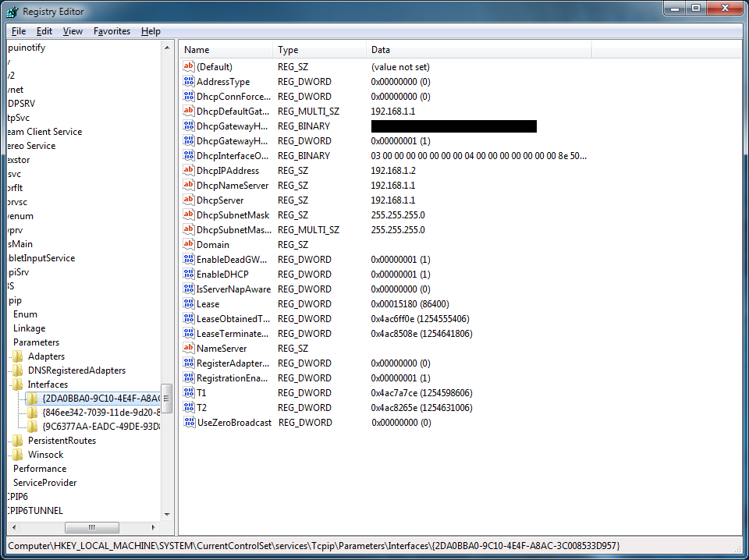Click the tree pane scroll up arrow

(167, 48)
